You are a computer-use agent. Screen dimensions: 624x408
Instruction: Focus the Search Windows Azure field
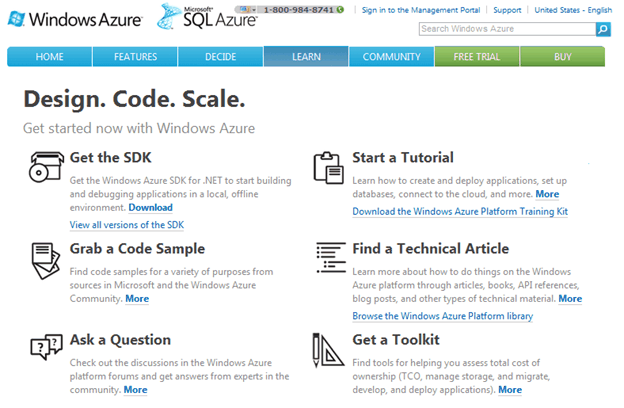pyautogui.click(x=507, y=29)
